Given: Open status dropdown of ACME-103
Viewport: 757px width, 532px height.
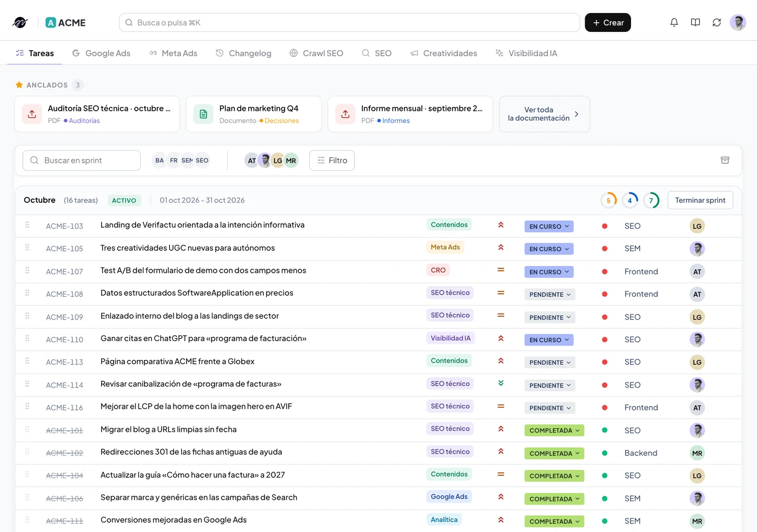Looking at the screenshot, I should [x=549, y=227].
